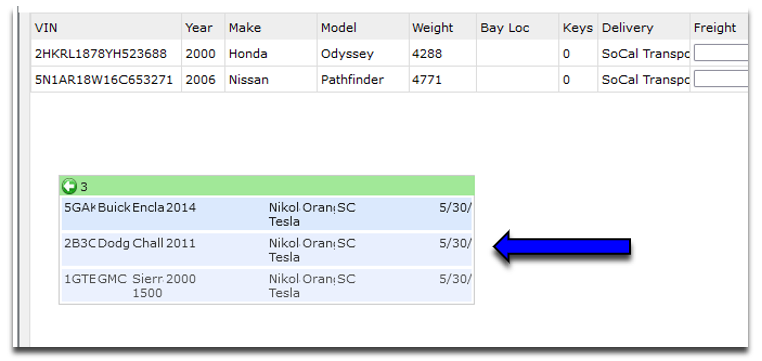
Task: Click keys value 0 in Honda row
Action: [566, 53]
